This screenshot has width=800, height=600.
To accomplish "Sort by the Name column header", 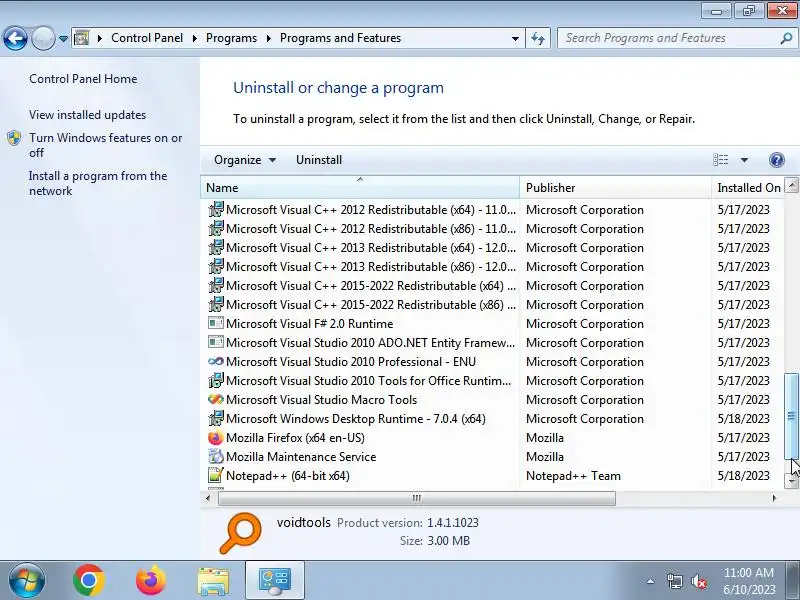I will (360, 188).
